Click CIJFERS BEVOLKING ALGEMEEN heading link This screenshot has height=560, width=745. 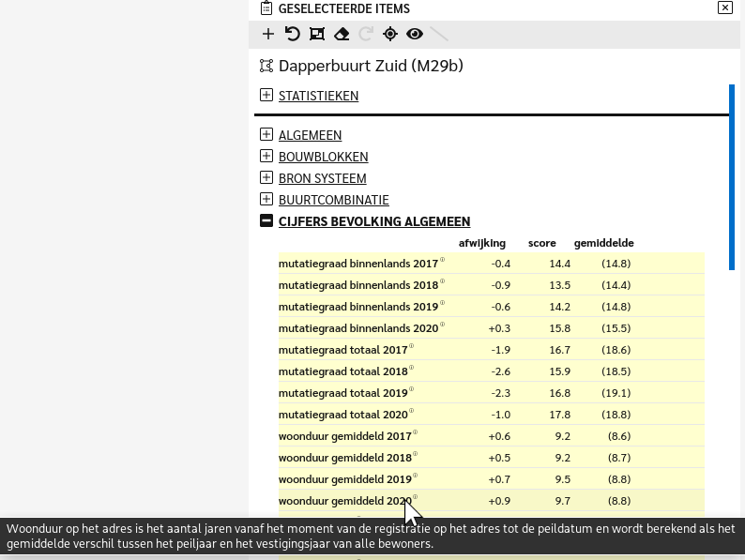tap(374, 221)
